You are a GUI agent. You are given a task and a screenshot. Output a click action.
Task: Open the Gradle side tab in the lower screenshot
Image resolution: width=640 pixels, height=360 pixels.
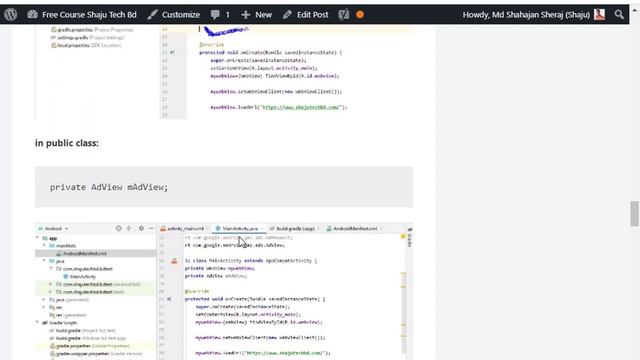pos(410,238)
